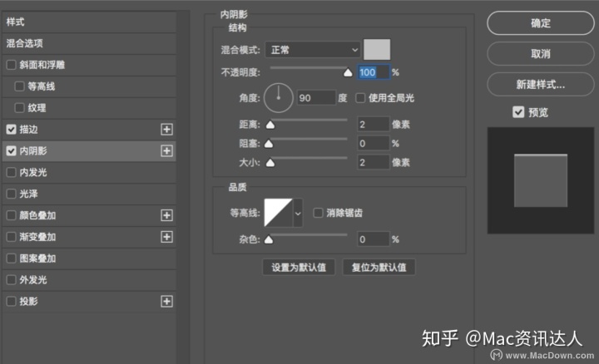Click the 距离 pixel value field

374,124
